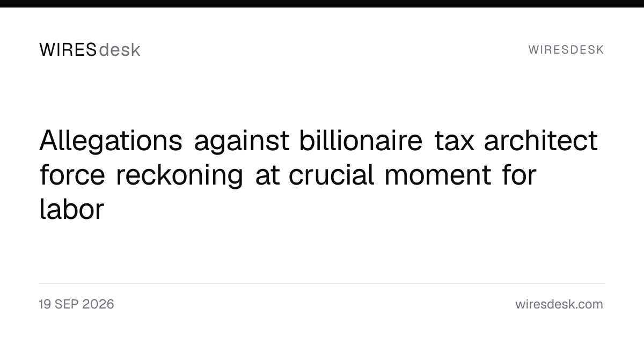
Task: Click the year "2026" in the date
Action: coord(98,304)
